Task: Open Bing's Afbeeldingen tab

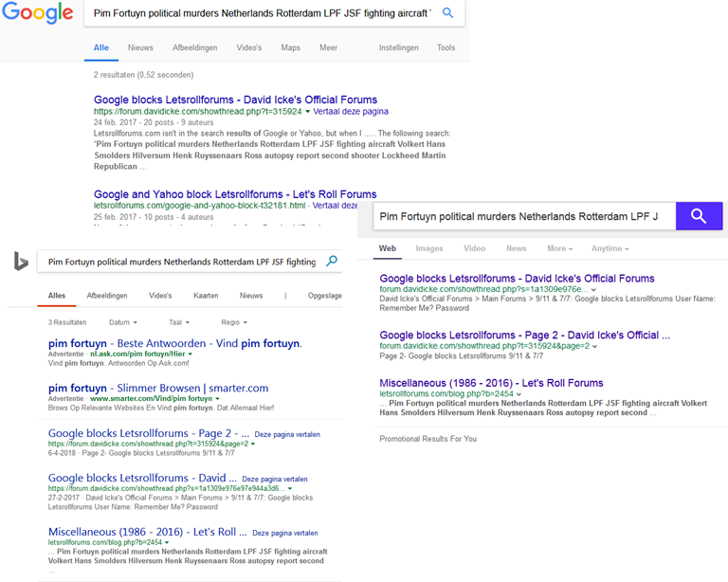Action: coord(107,296)
